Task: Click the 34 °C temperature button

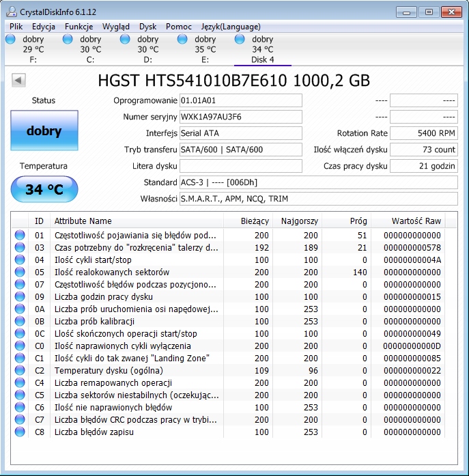Action: 44,189
